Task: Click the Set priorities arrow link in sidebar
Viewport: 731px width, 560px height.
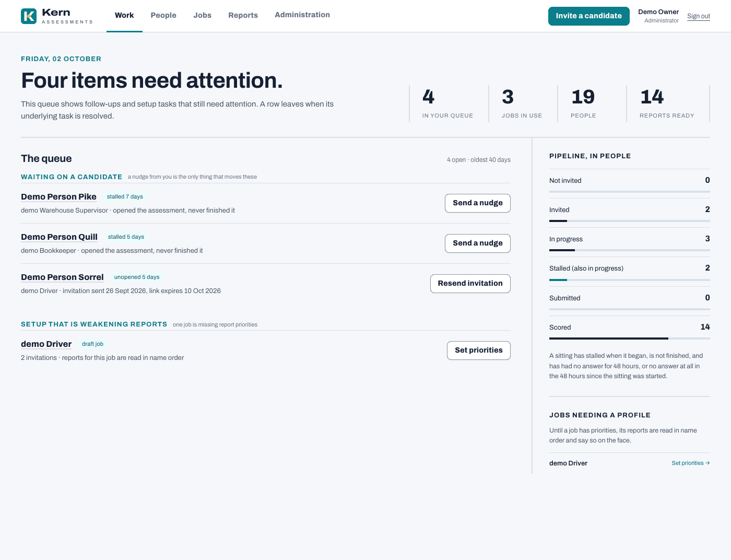Action: 690,463
